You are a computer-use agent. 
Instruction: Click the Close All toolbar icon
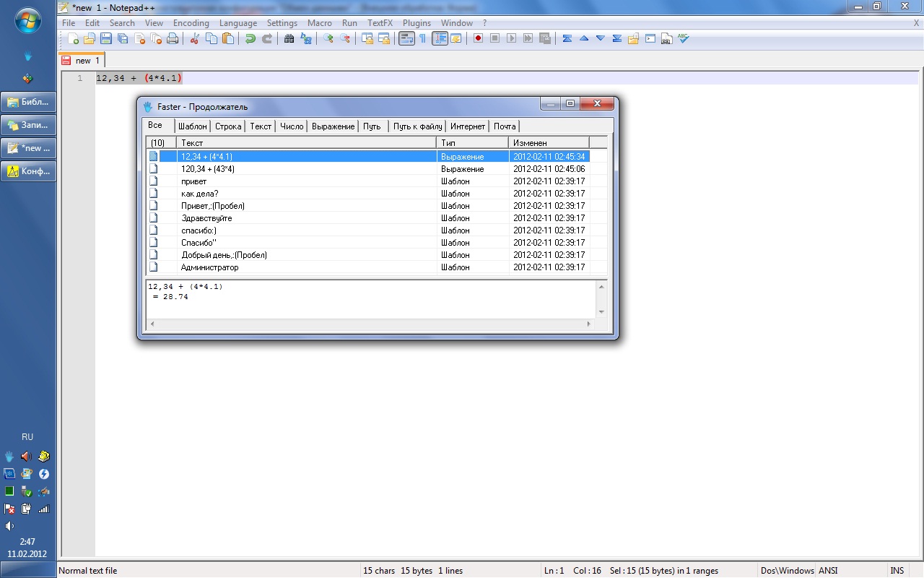pos(156,38)
